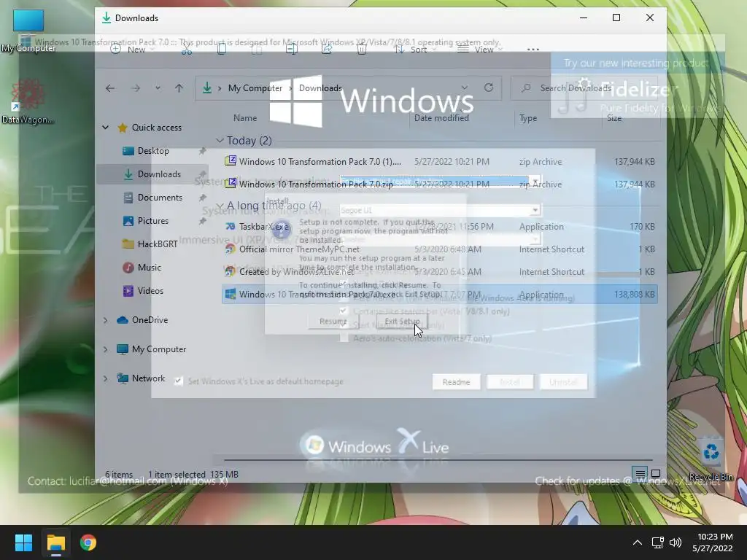The width and height of the screenshot is (747, 560).
Task: Switch to large thumbnails view in status bar
Action: tap(656, 474)
